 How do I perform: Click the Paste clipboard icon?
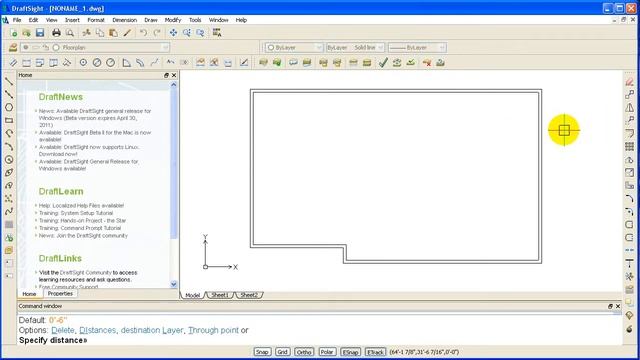(x=113, y=33)
